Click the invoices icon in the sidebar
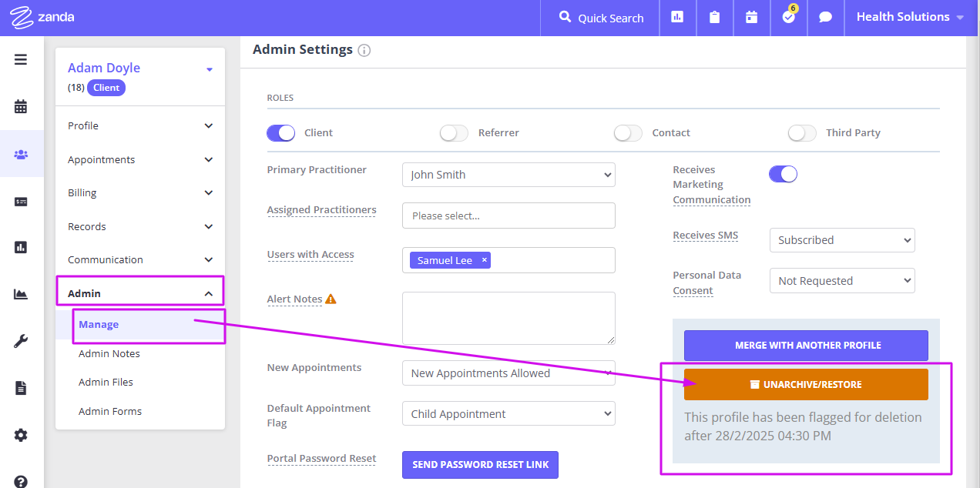Screen dimensions: 980x488 21,201
